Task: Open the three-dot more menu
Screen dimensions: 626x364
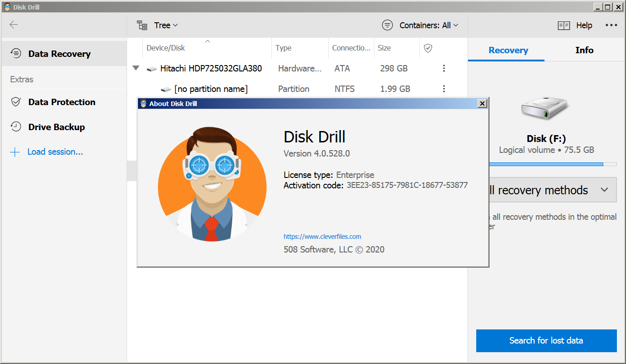Action: click(x=611, y=25)
